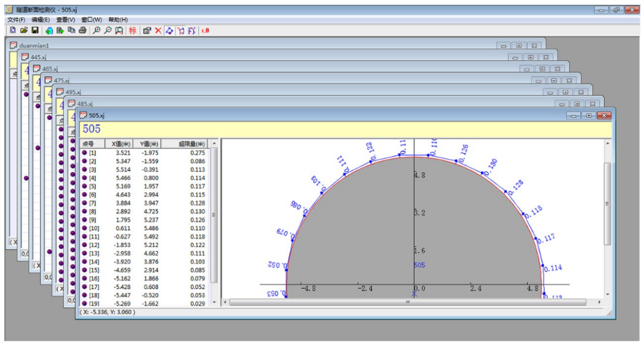The width and height of the screenshot is (644, 346).
Task: Open the 窗口(W) menu
Action: pos(91,20)
